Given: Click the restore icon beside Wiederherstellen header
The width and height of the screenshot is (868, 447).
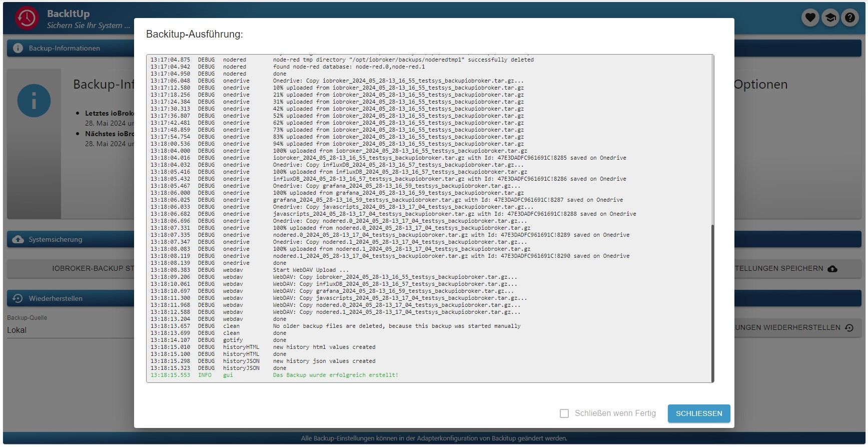Looking at the screenshot, I should 18,298.
